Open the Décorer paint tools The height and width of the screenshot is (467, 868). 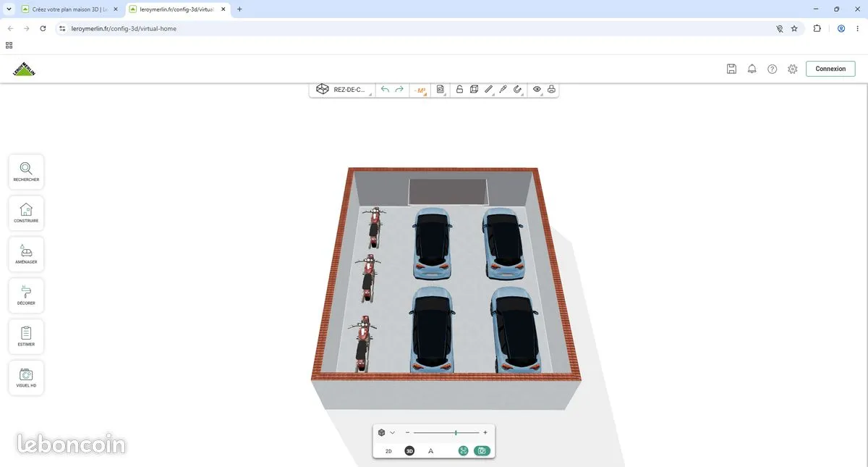point(26,295)
